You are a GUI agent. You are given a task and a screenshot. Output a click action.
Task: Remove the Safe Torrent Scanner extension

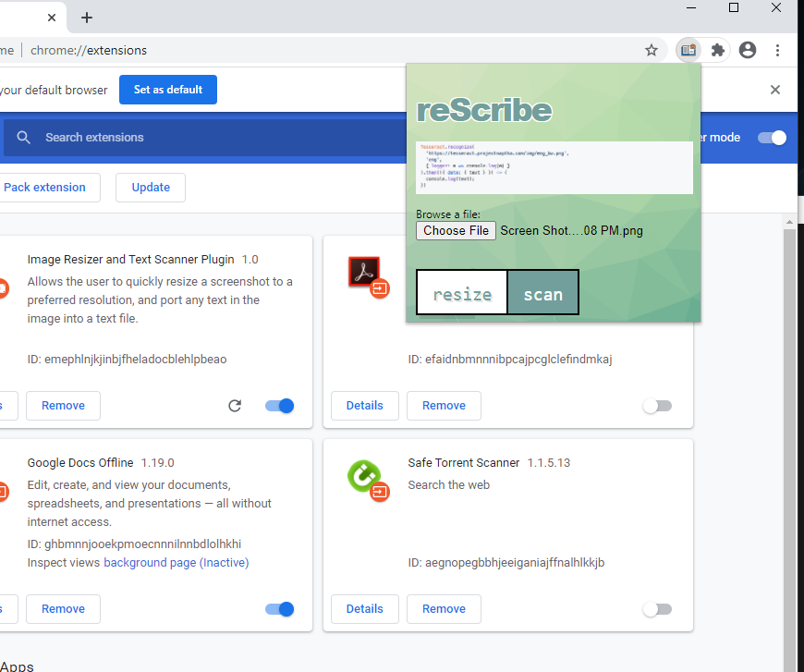[444, 609]
